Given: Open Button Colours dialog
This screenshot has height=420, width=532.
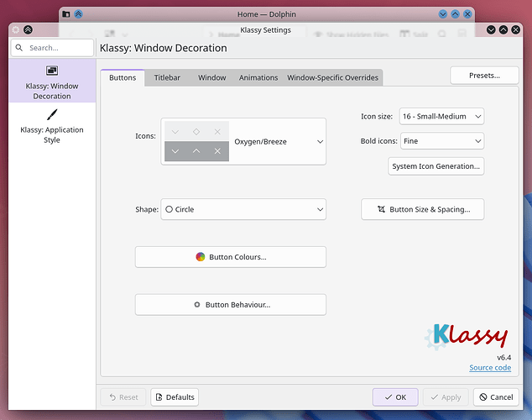Looking at the screenshot, I should point(231,257).
